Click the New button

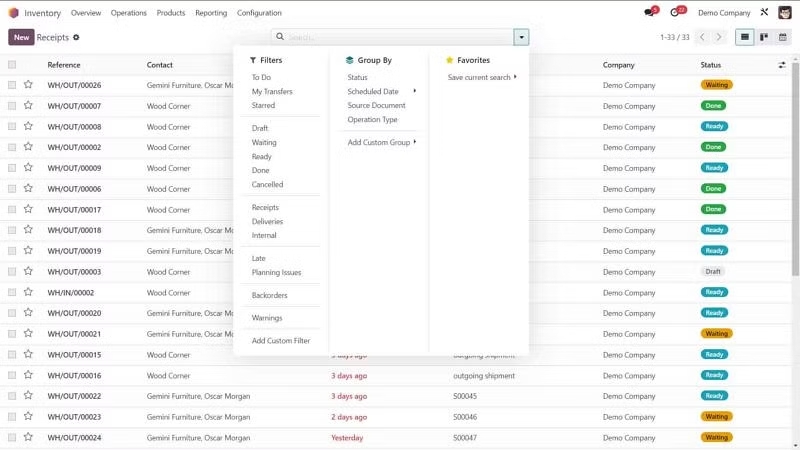[21, 37]
